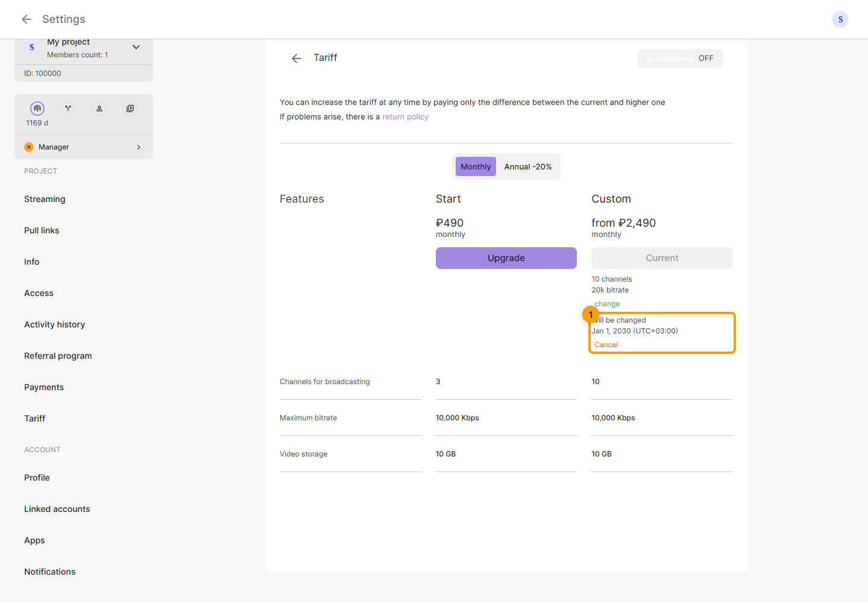Screen dimensions: 868x603
Task: Open Manager row chevron arrow
Action: pos(139,147)
